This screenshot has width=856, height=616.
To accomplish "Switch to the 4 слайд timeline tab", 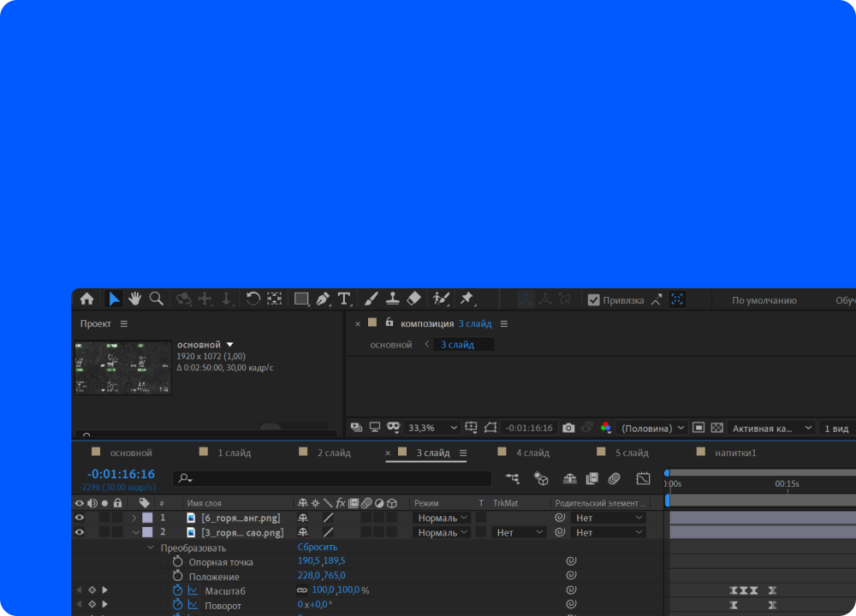I will (532, 453).
